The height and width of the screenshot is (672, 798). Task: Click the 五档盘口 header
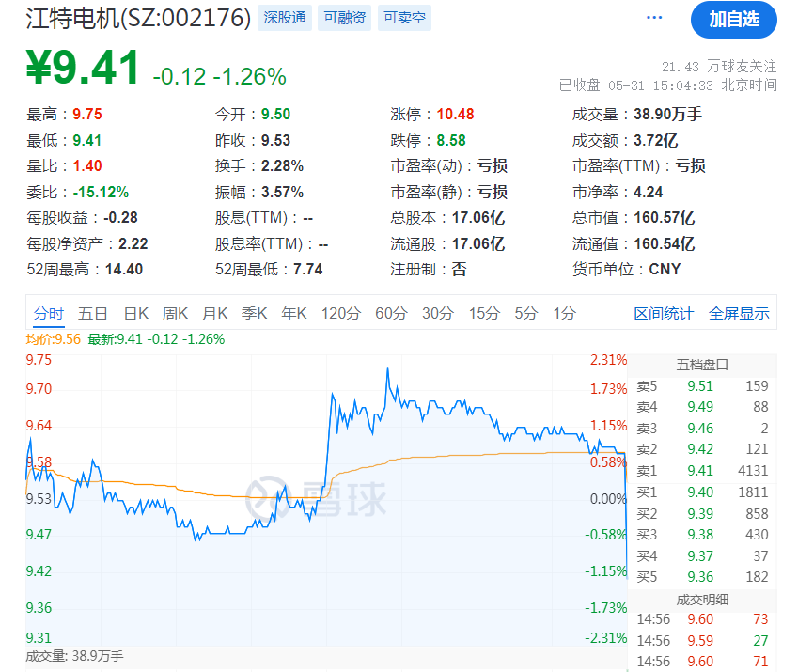(x=702, y=365)
